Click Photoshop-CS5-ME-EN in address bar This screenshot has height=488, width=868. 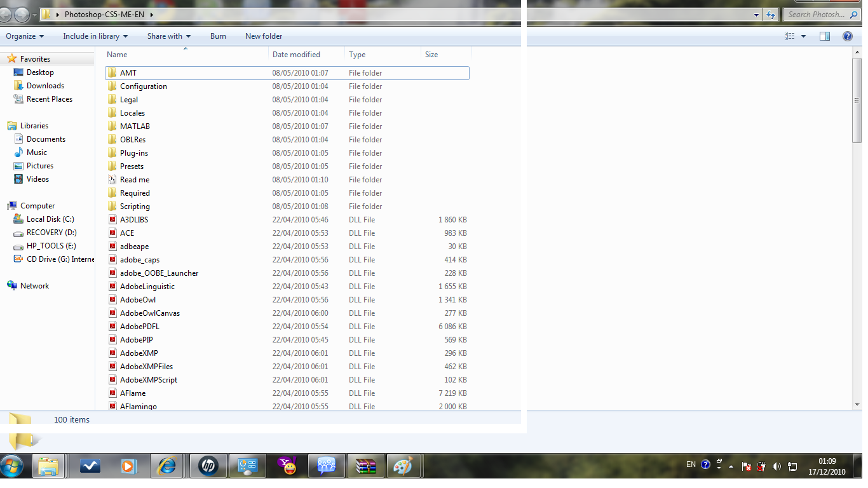pos(104,14)
